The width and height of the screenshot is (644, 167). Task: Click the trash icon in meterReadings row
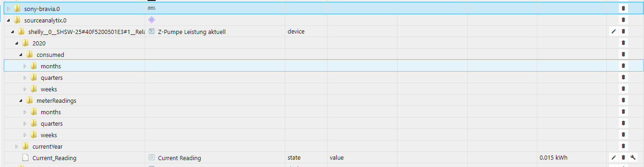(623, 100)
